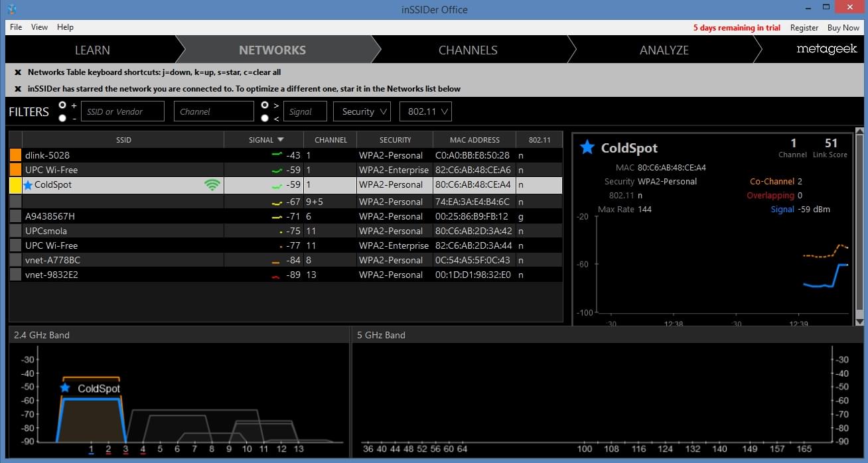This screenshot has height=463, width=868.
Task: Click the 5 days remaining in trial notice
Action: (737, 28)
